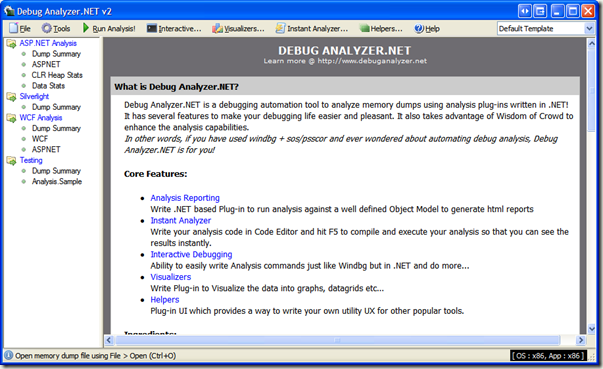This screenshot has width=603, height=369.
Task: Select Dump Summary under ASP.NET Analysis
Action: pyautogui.click(x=56, y=54)
